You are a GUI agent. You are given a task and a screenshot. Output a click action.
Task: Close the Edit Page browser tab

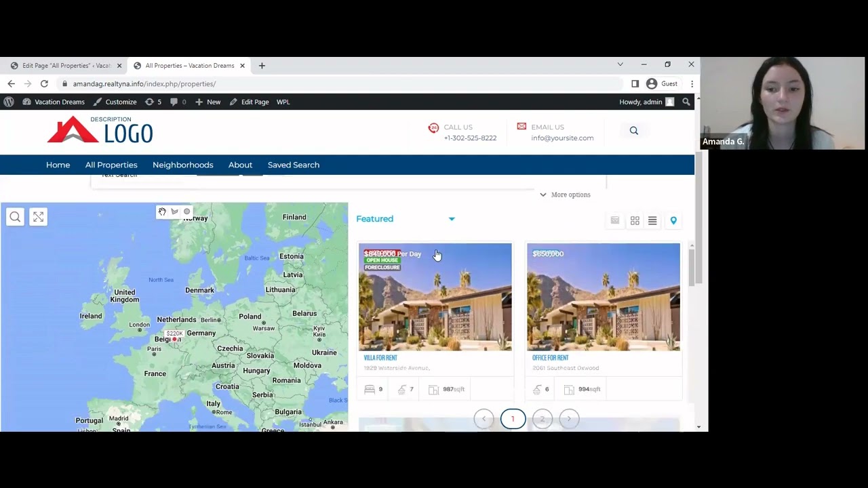point(119,66)
